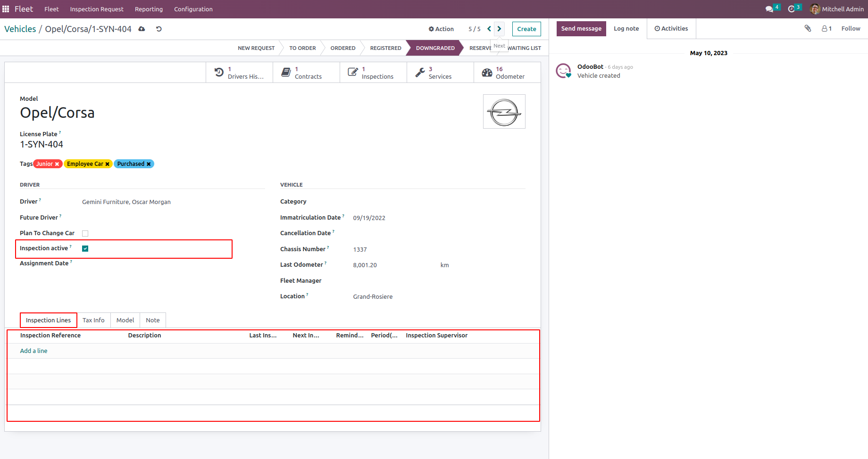The image size is (868, 459).
Task: Click the Fleet Manager field
Action: [x=439, y=281]
